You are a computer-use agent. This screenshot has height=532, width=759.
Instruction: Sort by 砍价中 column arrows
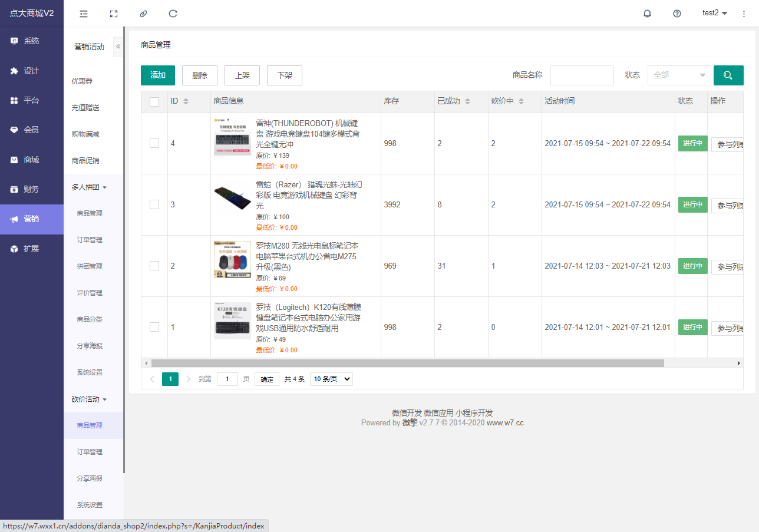(x=521, y=101)
